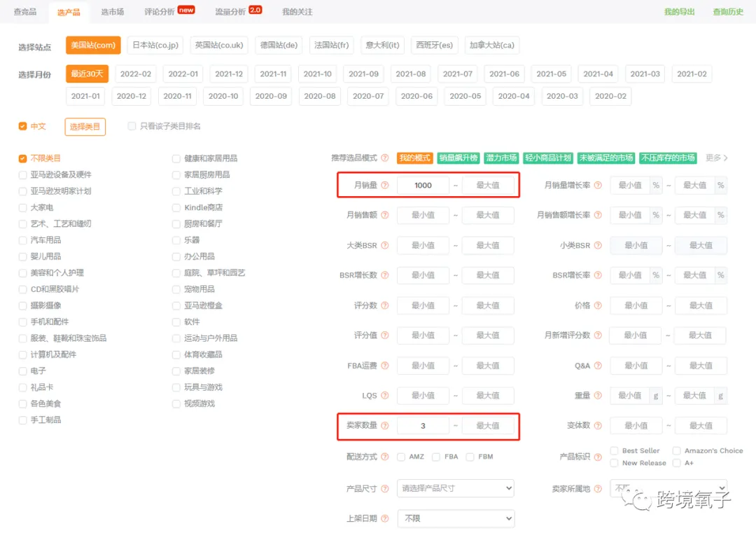Check the 汽车用品 category
This screenshot has width=756, height=533.
click(x=22, y=240)
